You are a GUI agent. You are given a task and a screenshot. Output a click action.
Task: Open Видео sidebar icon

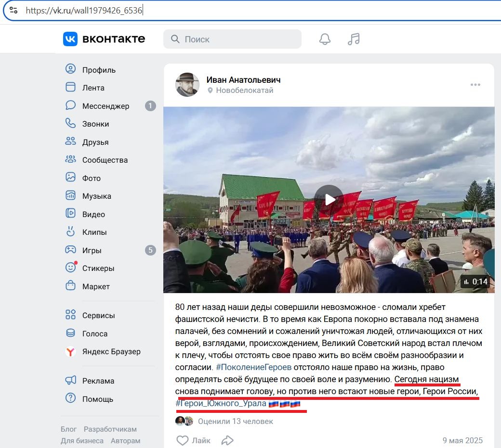point(71,213)
